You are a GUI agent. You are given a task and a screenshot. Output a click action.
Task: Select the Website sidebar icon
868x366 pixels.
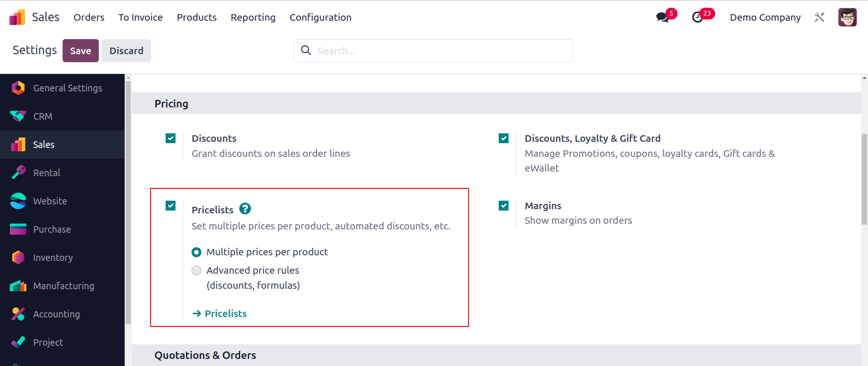tap(18, 201)
